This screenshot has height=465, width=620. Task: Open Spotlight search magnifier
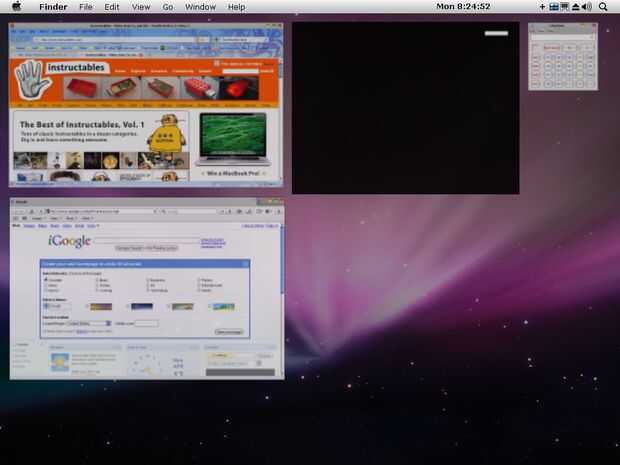click(603, 7)
